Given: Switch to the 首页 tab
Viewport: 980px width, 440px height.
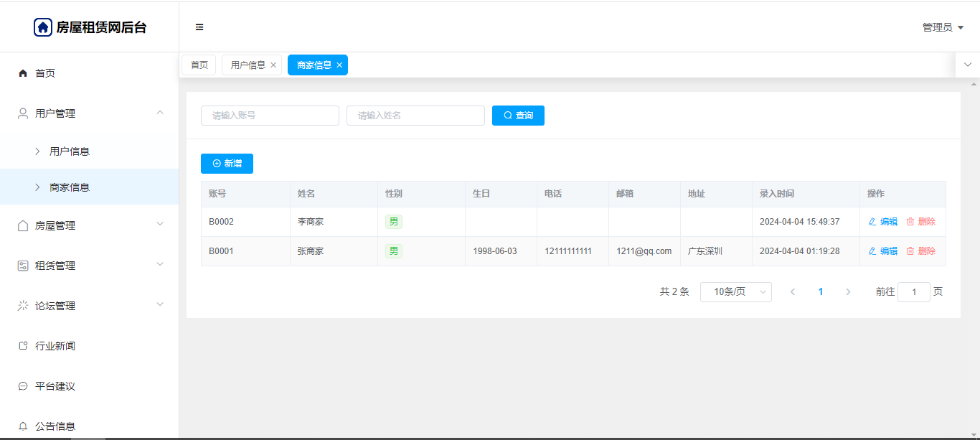Looking at the screenshot, I should click(x=199, y=65).
